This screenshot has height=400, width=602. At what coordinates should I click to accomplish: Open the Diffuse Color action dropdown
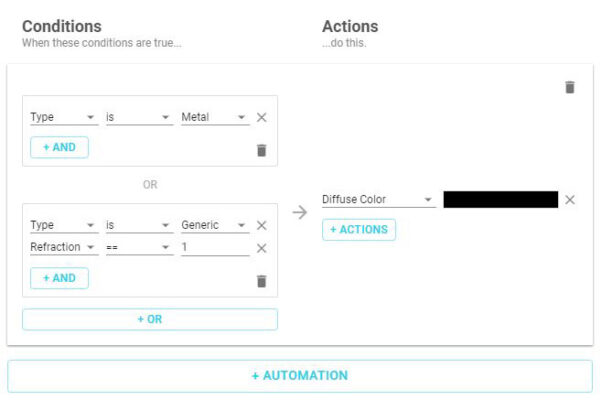click(x=378, y=200)
